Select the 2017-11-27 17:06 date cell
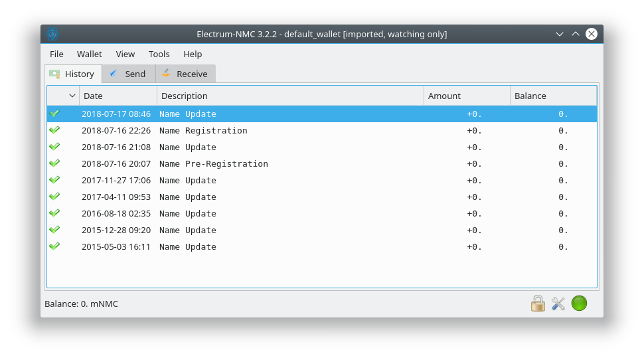 coord(116,181)
